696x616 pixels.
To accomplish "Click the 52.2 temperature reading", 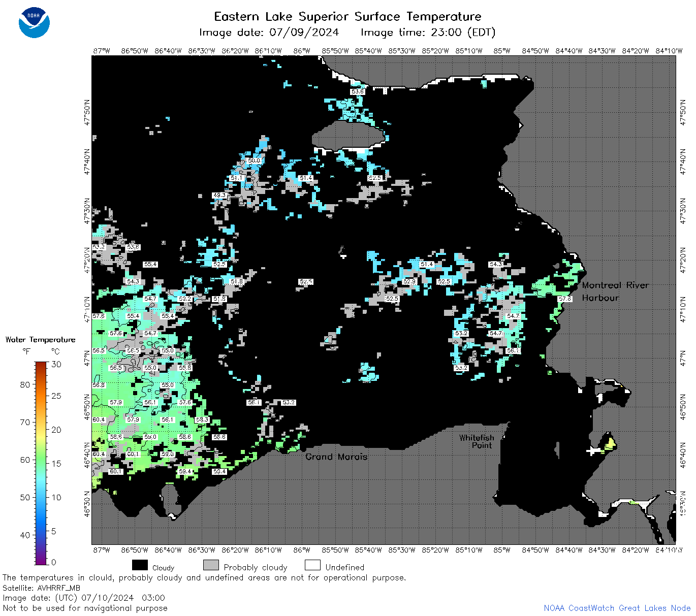I will point(184,299).
